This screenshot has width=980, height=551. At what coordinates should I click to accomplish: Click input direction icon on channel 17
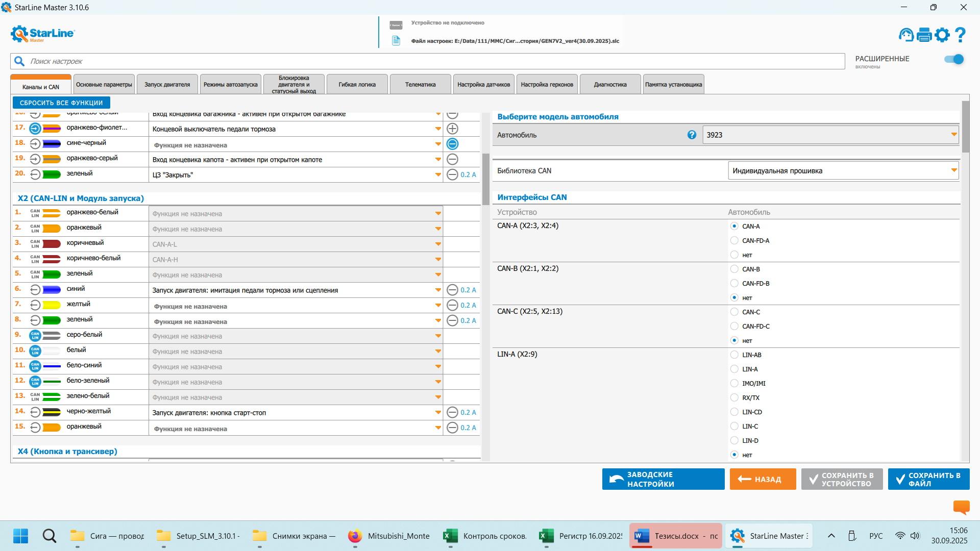pos(35,129)
